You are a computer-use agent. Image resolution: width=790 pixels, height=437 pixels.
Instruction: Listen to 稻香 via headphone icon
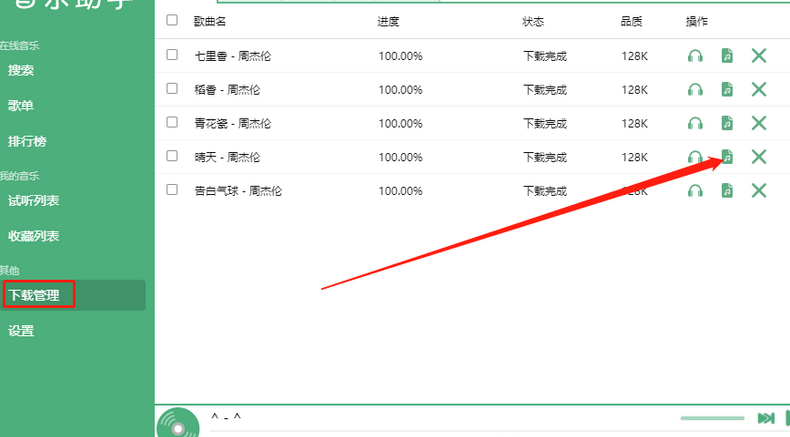coord(695,89)
